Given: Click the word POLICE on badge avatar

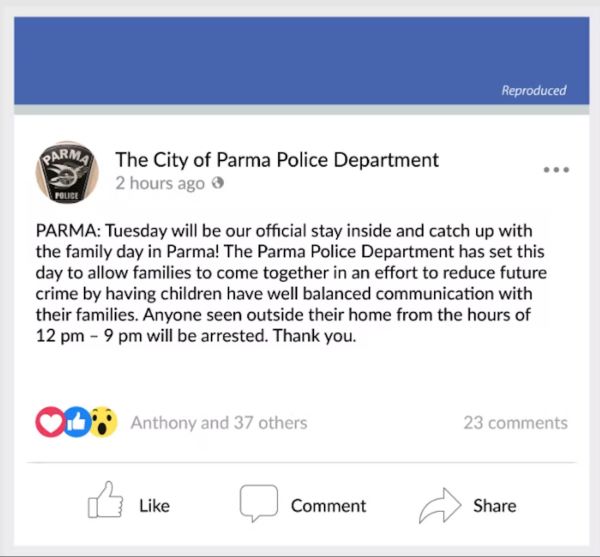Looking at the screenshot, I should pyautogui.click(x=67, y=196).
